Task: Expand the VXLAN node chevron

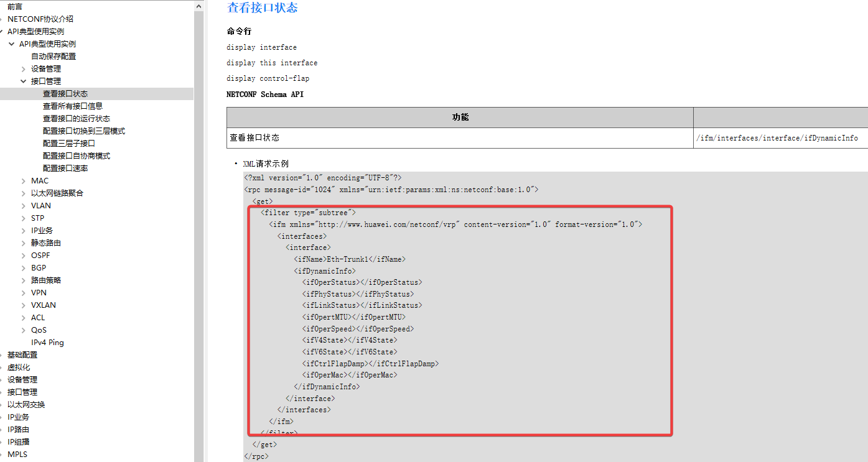Action: [24, 305]
